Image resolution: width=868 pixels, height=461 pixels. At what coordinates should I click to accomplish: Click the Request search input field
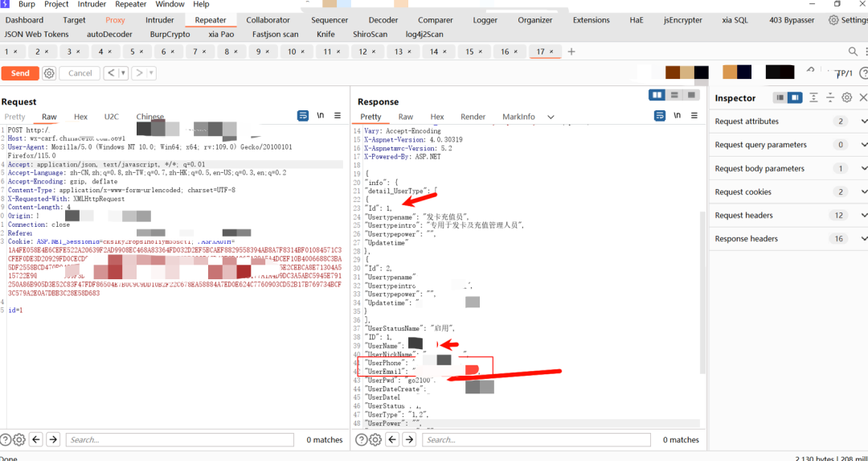click(180, 440)
